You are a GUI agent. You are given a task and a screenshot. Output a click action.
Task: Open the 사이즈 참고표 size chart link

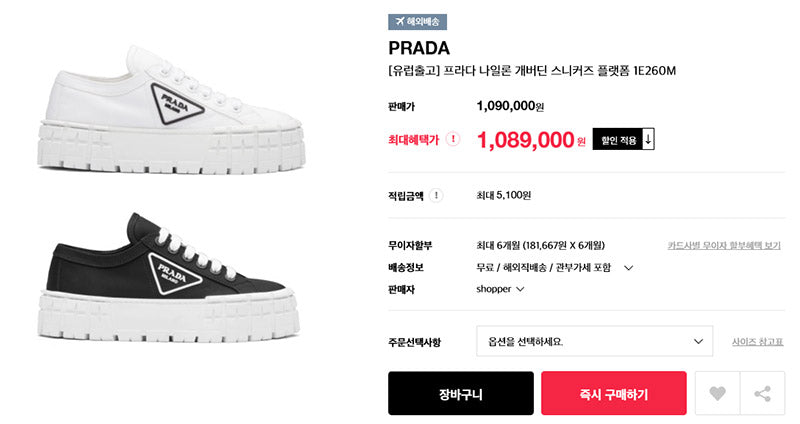tap(757, 342)
